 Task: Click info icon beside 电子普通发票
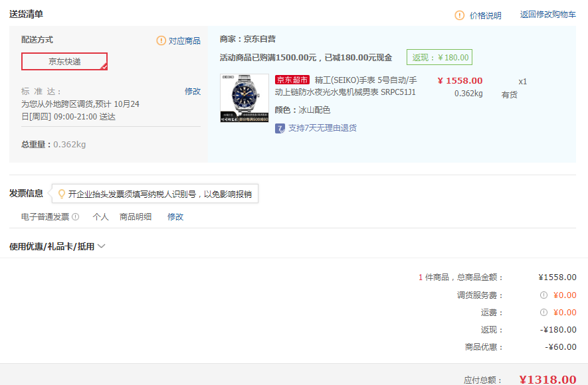pyautogui.click(x=75, y=217)
